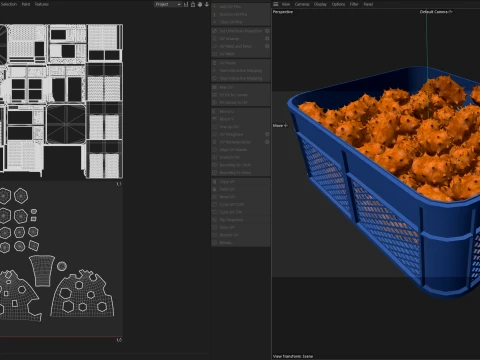480x360 pixels.
Task: Apply the Max UV command
Action: (241, 87)
